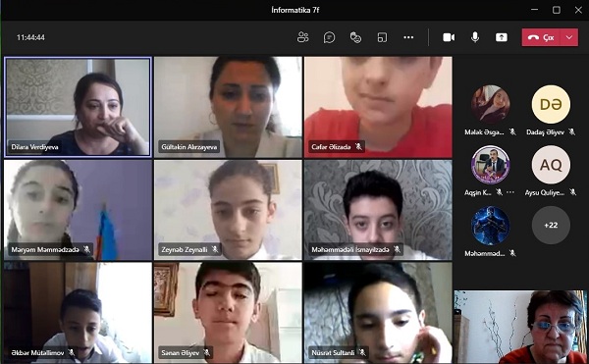The width and height of the screenshot is (589, 364).
Task: Open the reactions and raise hand icon
Action: [355, 37]
